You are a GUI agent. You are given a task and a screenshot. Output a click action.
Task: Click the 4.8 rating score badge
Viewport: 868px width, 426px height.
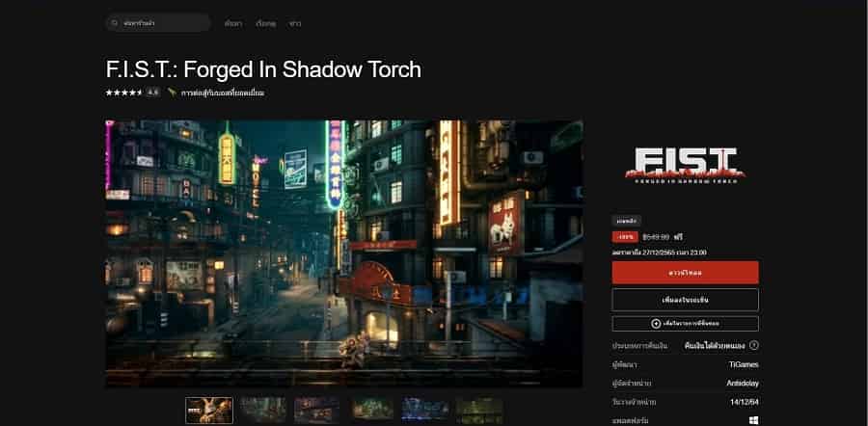[152, 93]
